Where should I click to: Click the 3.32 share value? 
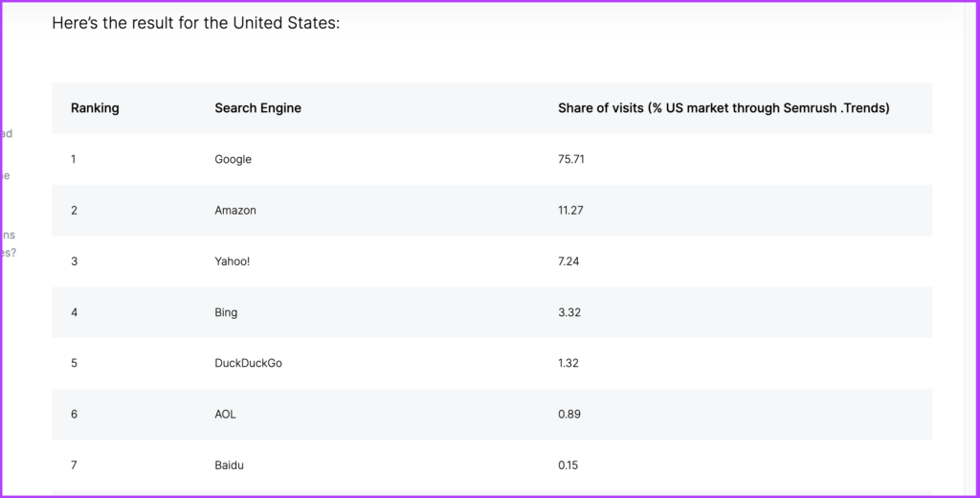568,312
